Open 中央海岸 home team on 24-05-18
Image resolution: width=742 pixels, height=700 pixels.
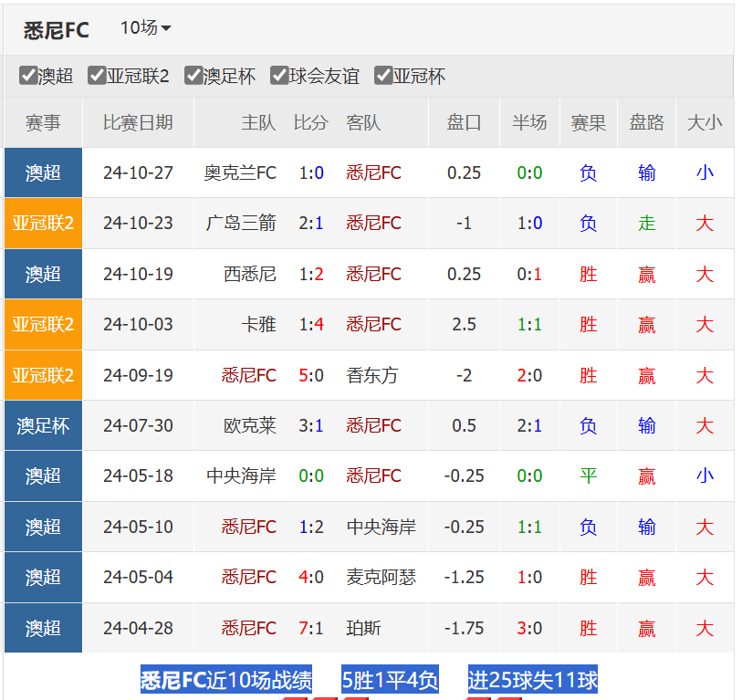click(241, 475)
